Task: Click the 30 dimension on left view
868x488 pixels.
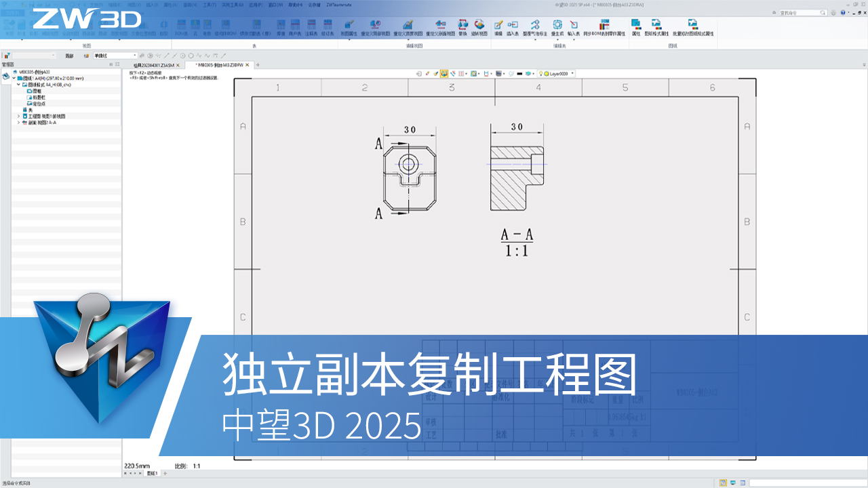Action: tap(410, 129)
